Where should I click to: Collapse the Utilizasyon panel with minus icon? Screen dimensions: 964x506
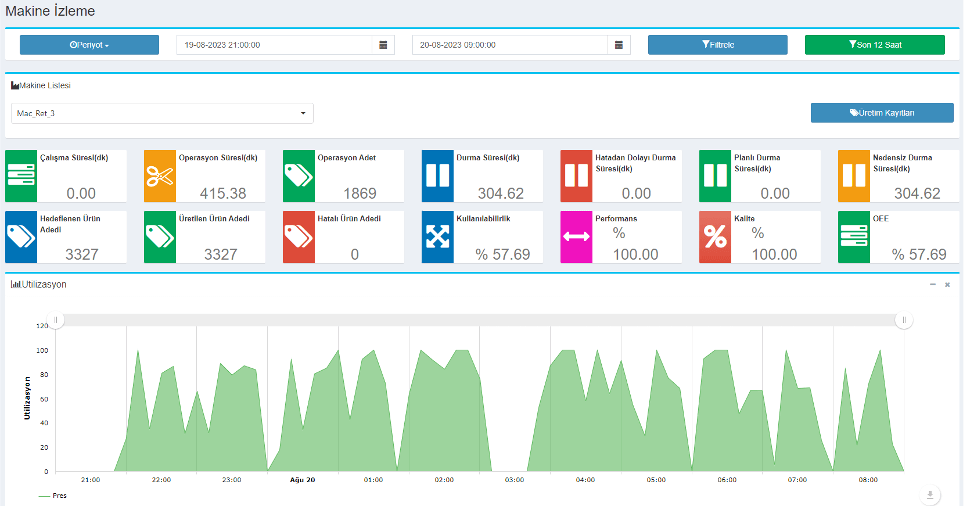coord(933,285)
